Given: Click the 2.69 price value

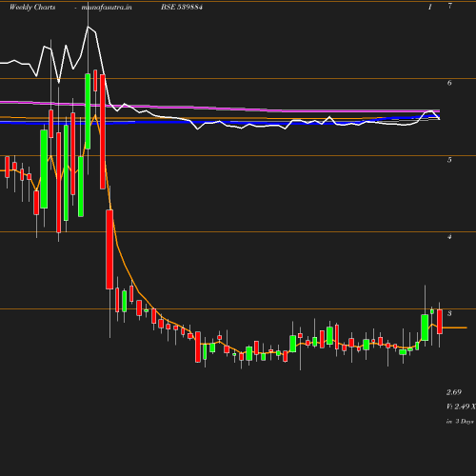Looking at the screenshot, I should coord(454,392).
